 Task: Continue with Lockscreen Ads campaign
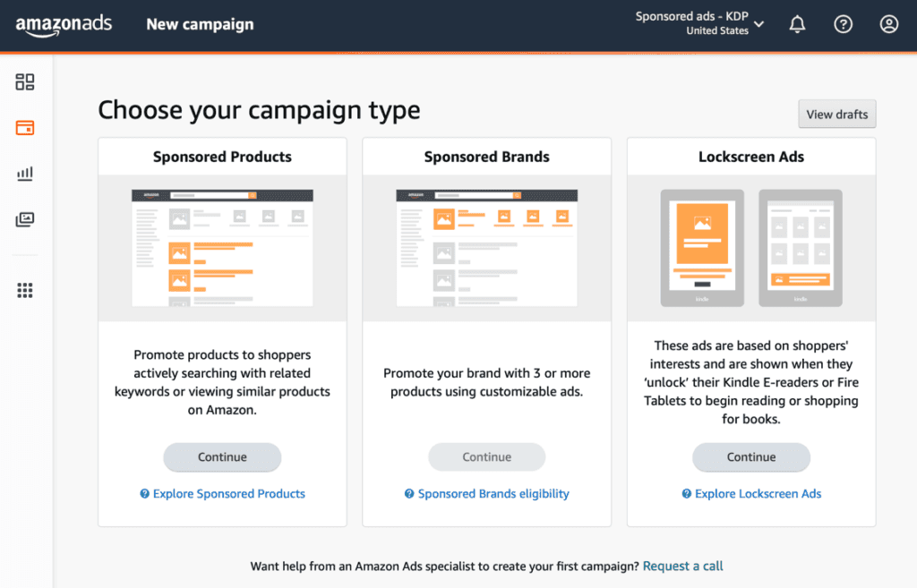click(751, 456)
